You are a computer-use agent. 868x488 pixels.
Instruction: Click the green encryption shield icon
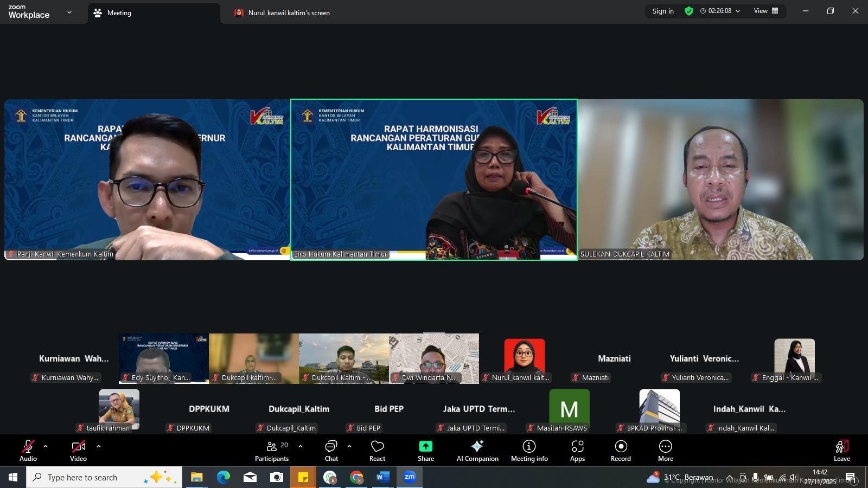[689, 11]
